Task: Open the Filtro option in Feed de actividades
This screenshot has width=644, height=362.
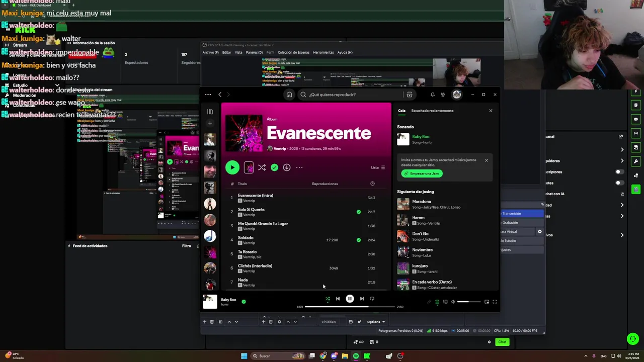Action: [187, 246]
